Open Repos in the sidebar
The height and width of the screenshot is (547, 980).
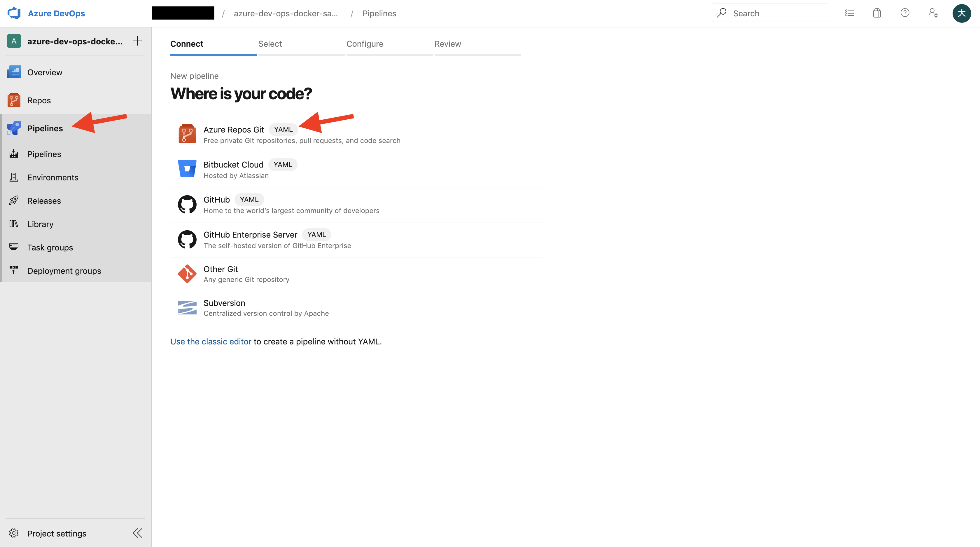point(76,100)
